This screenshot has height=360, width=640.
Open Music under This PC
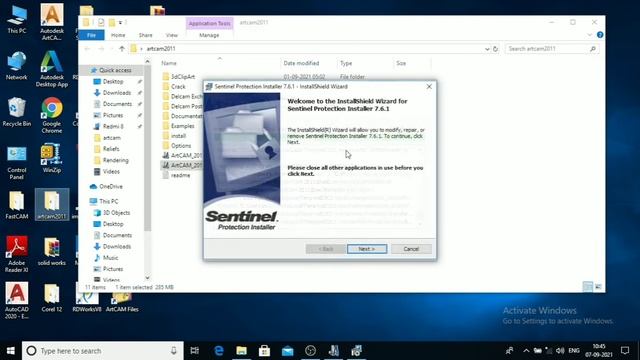tap(110, 258)
